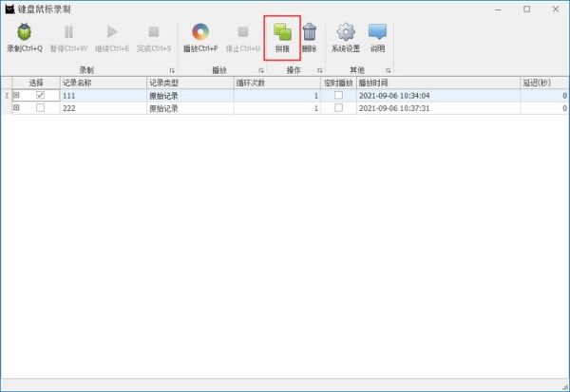Viewport: 570px width, 392px height.
Task: Minimize the 键盘鼠标录制 window
Action: (x=498, y=9)
